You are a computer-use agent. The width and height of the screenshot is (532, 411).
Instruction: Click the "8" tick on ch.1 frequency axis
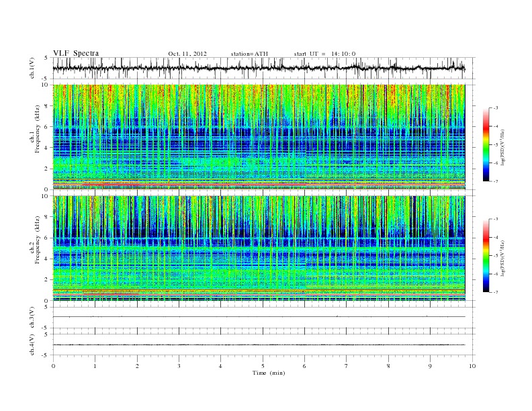46,106
